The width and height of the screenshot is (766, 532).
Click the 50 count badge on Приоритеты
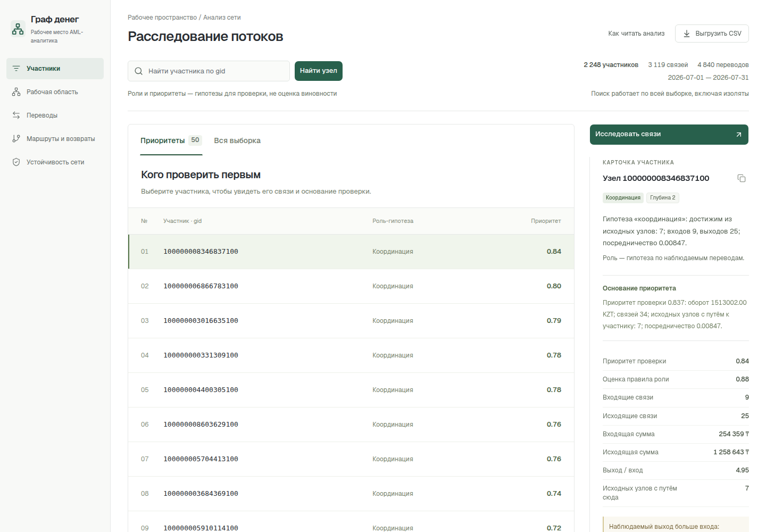195,140
